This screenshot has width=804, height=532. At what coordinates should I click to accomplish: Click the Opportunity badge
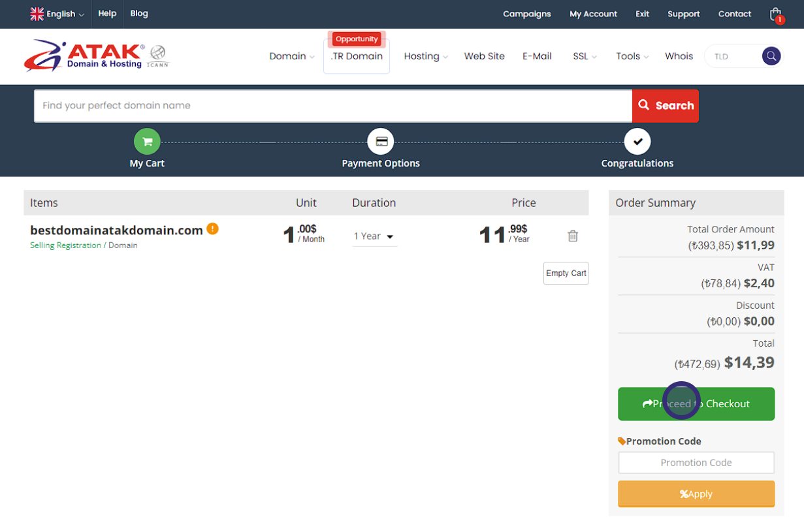coord(357,39)
